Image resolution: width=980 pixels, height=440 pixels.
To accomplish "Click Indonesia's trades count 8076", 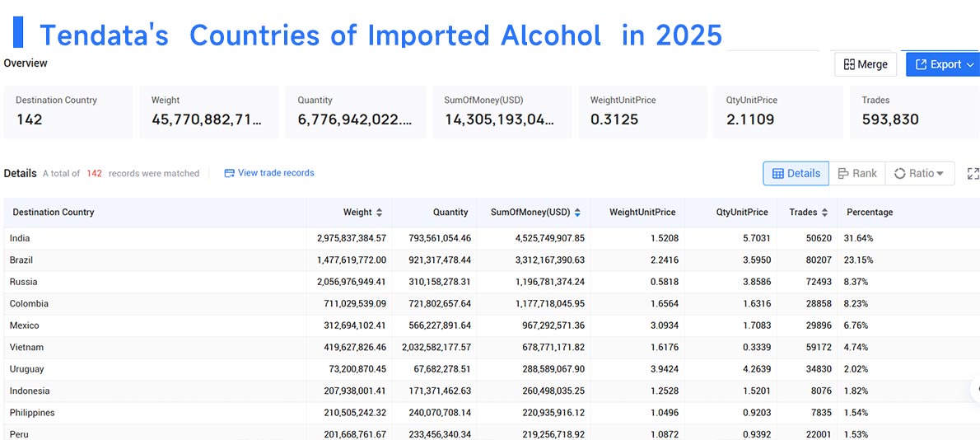I will 821,391.
